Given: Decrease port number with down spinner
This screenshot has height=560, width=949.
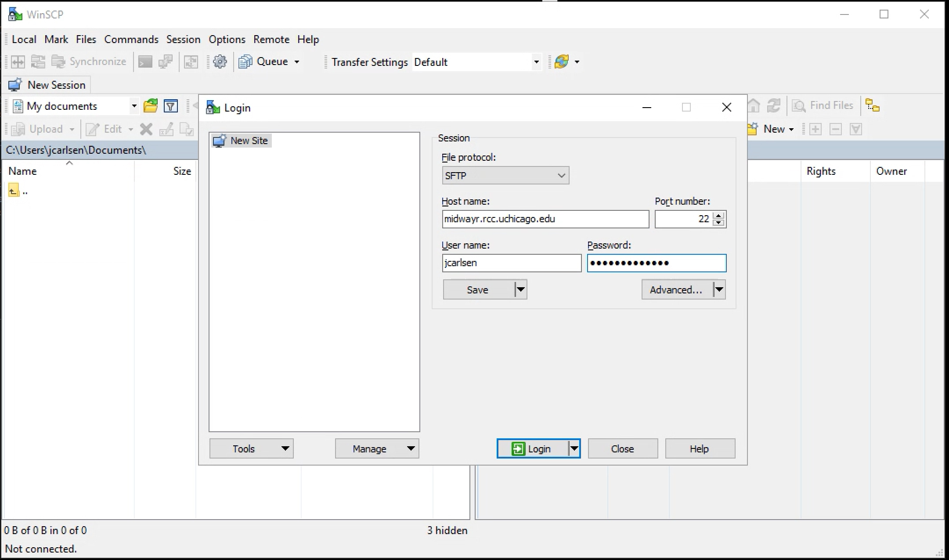Looking at the screenshot, I should point(719,223).
